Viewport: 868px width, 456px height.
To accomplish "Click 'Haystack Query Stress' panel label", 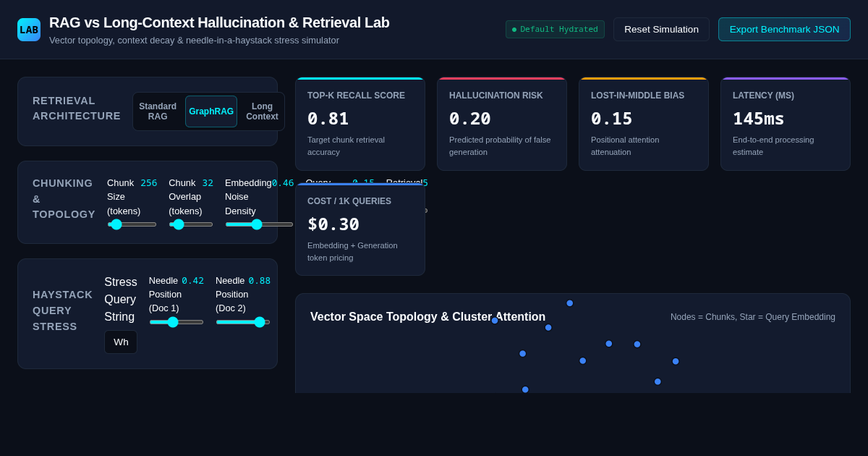I will pos(63,311).
